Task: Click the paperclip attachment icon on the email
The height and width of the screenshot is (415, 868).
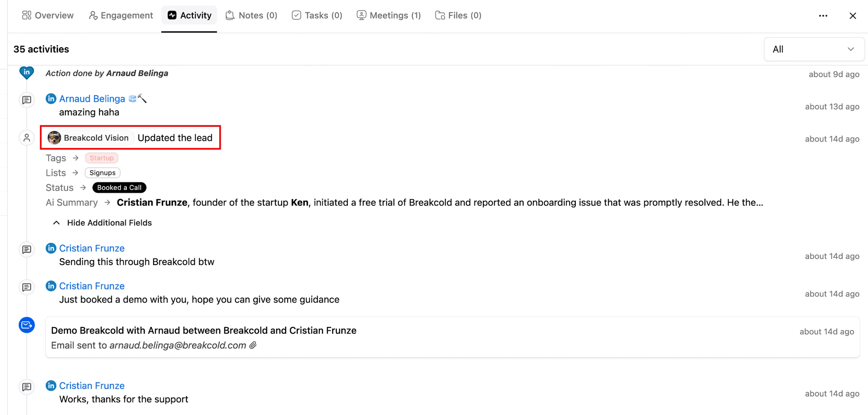Action: 253,345
